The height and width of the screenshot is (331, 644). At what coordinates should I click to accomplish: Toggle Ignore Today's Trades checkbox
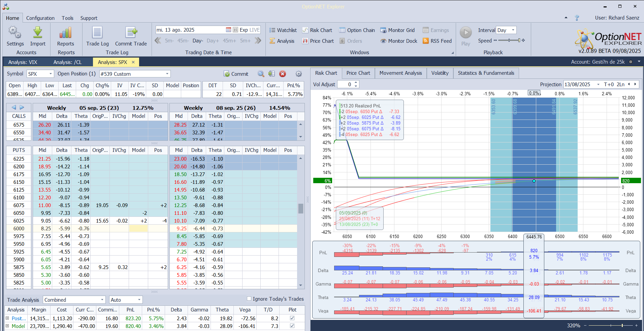click(x=249, y=299)
